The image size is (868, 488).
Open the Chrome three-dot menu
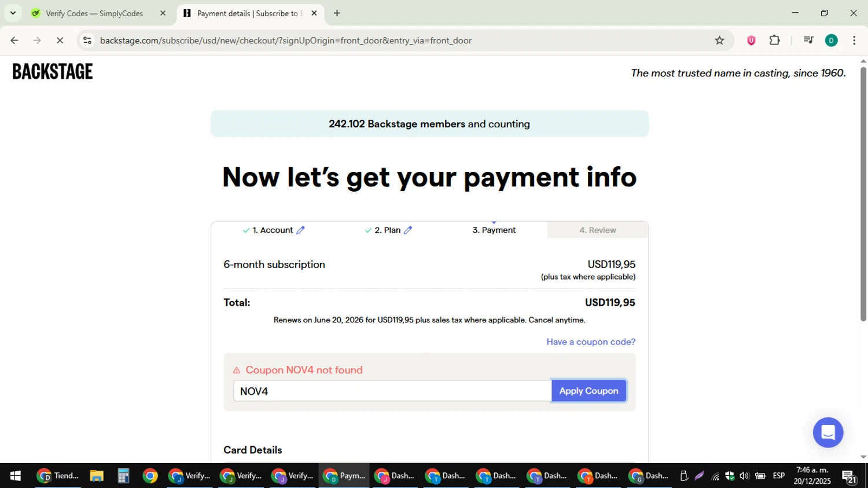click(854, 41)
